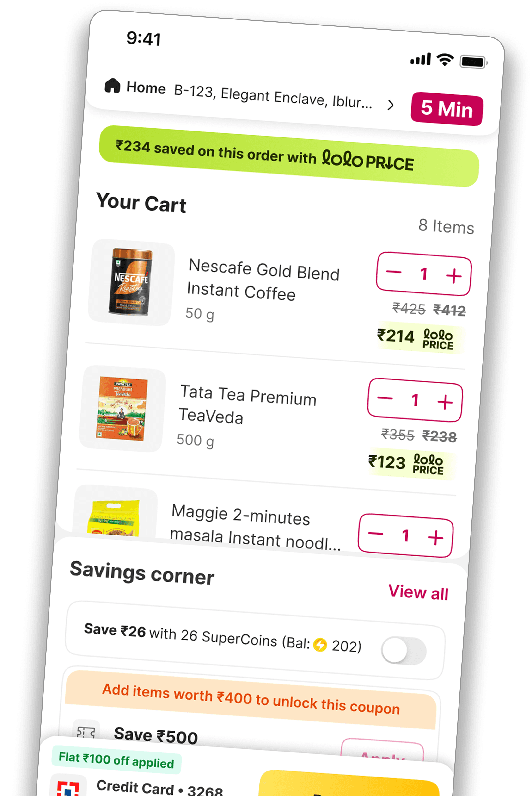Image resolution: width=532 pixels, height=796 pixels.
Task: Increase Tata Tea Premium quantity
Action: (x=445, y=402)
